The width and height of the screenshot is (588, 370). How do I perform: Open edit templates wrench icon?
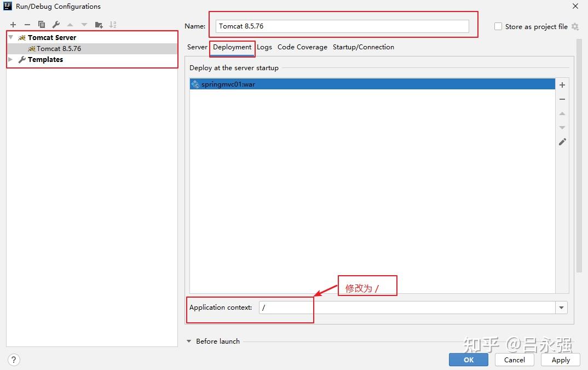point(56,25)
